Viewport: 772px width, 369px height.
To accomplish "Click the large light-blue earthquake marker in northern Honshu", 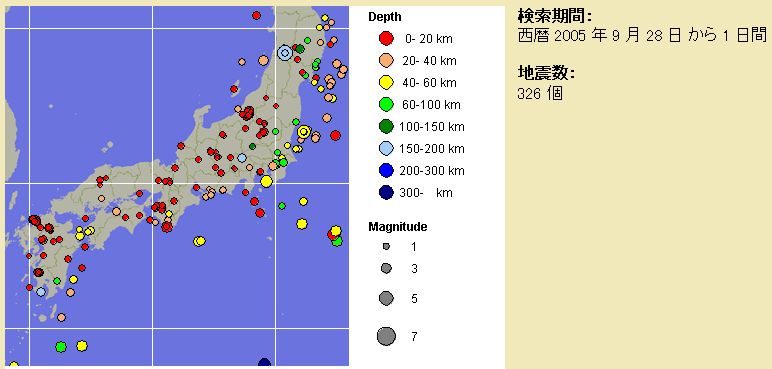I will [285, 52].
